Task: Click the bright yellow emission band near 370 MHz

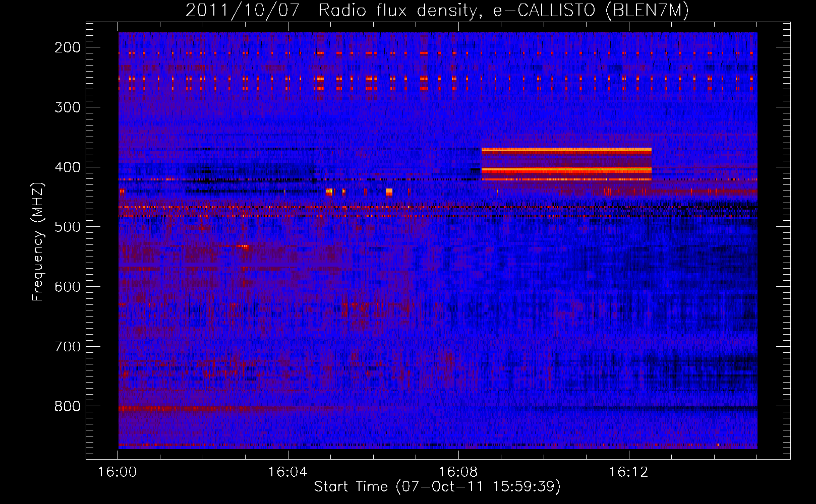Action: point(566,150)
